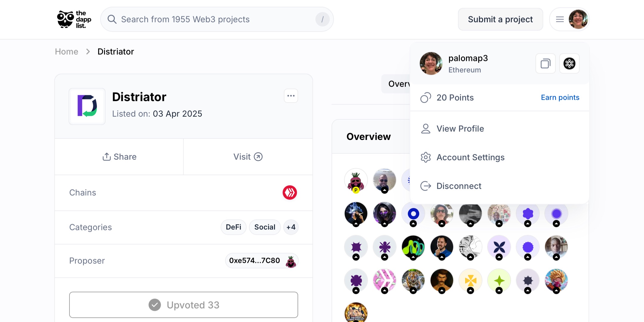The image size is (644, 322).
Task: Open the Distriator logo image
Action: tap(87, 106)
